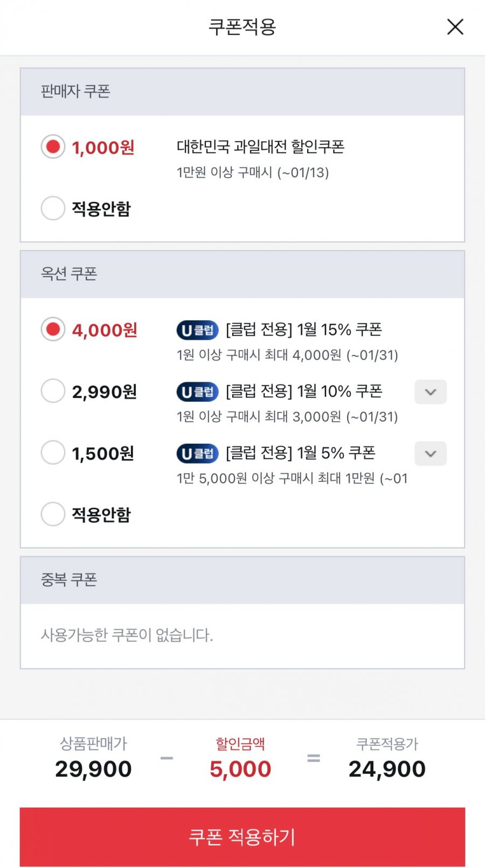Tap the 대한민국 과일대전 할인쿠폰 title
This screenshot has height=868, width=485.
coord(260,146)
